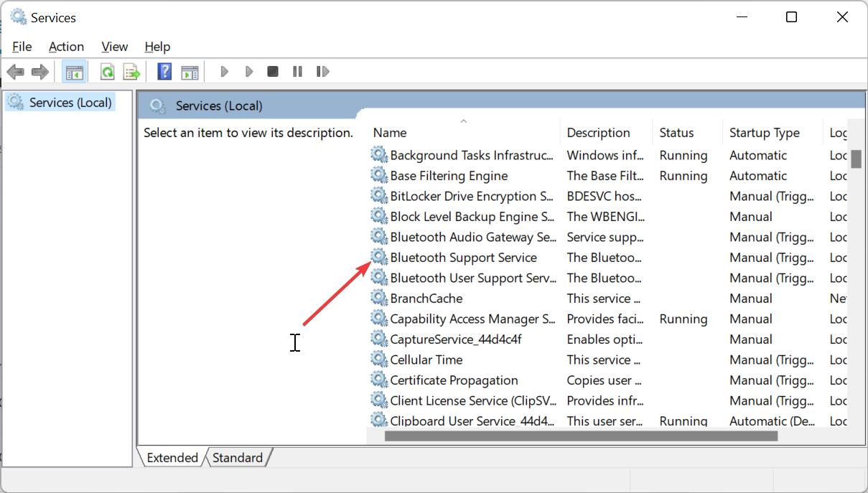This screenshot has width=868, height=493.
Task: Click gear icon beside BranchCache
Action: (x=378, y=298)
